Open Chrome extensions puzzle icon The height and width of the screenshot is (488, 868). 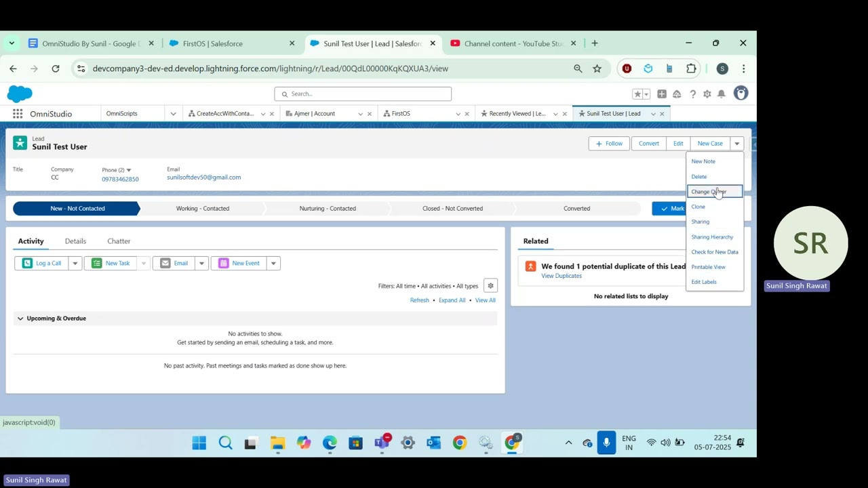(x=691, y=68)
